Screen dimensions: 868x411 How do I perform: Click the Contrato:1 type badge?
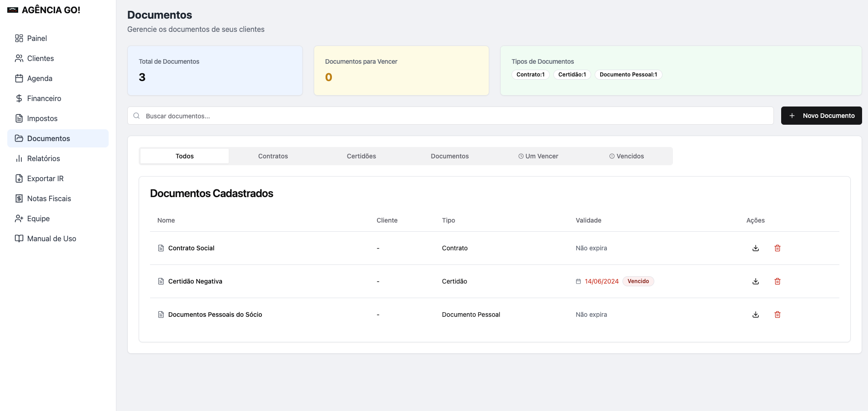[531, 75]
